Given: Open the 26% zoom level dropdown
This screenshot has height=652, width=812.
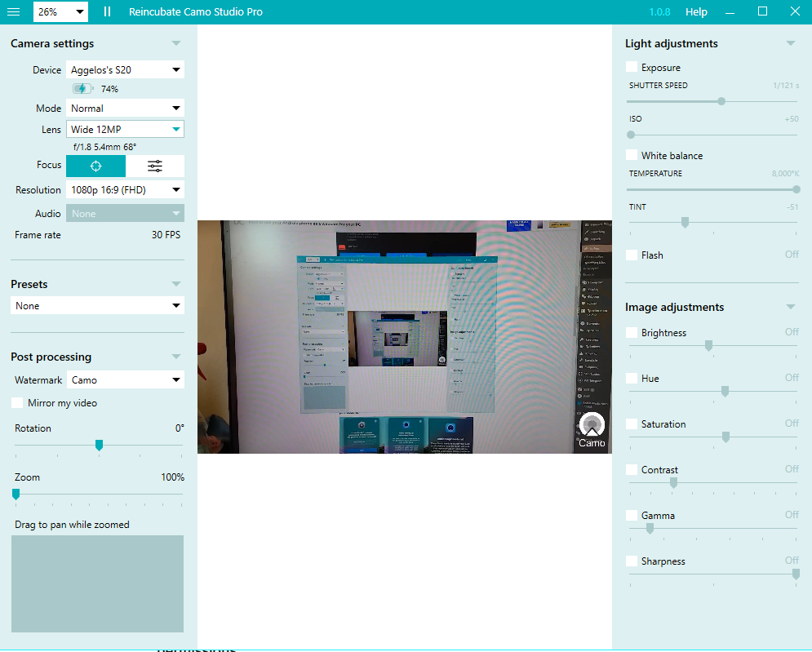Looking at the screenshot, I should [60, 11].
